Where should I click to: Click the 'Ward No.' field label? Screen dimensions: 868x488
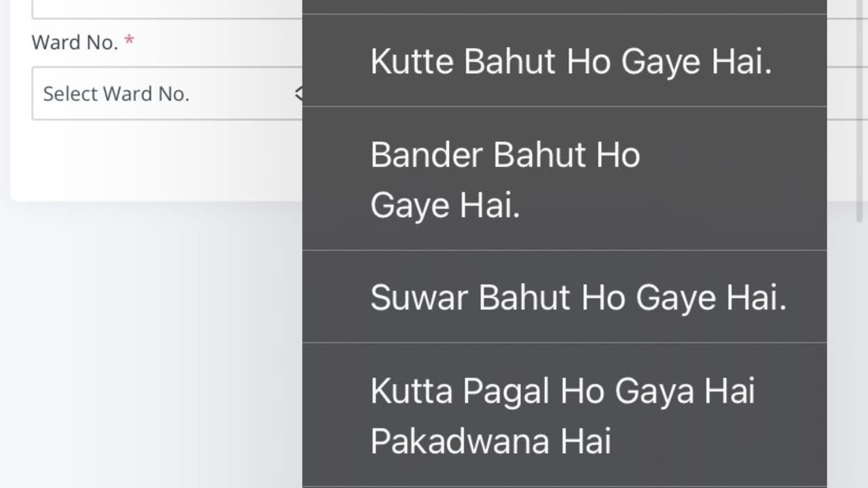click(75, 42)
